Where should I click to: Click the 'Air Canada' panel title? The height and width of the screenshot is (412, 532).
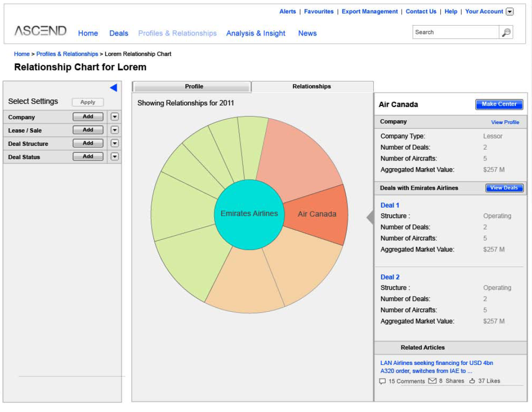point(398,105)
